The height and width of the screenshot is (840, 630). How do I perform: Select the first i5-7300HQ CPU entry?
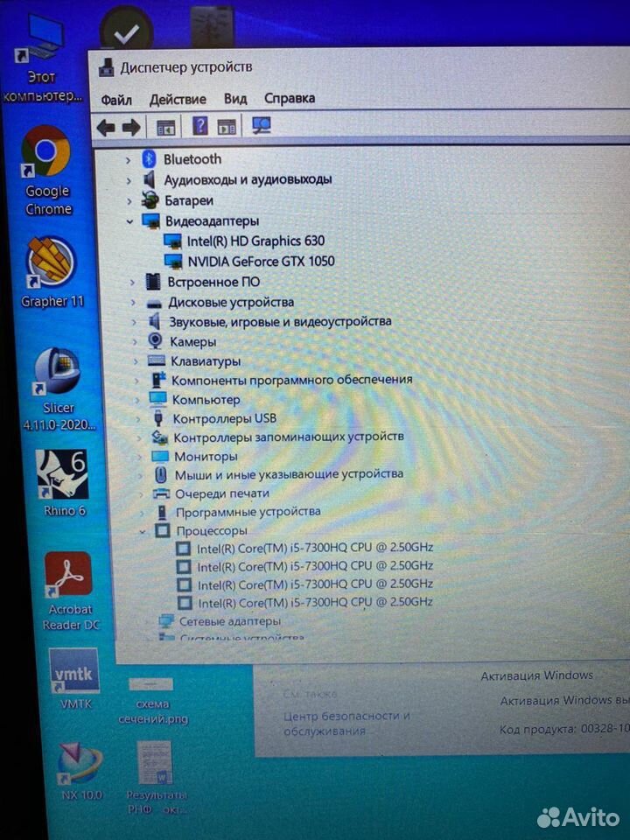coord(305,549)
